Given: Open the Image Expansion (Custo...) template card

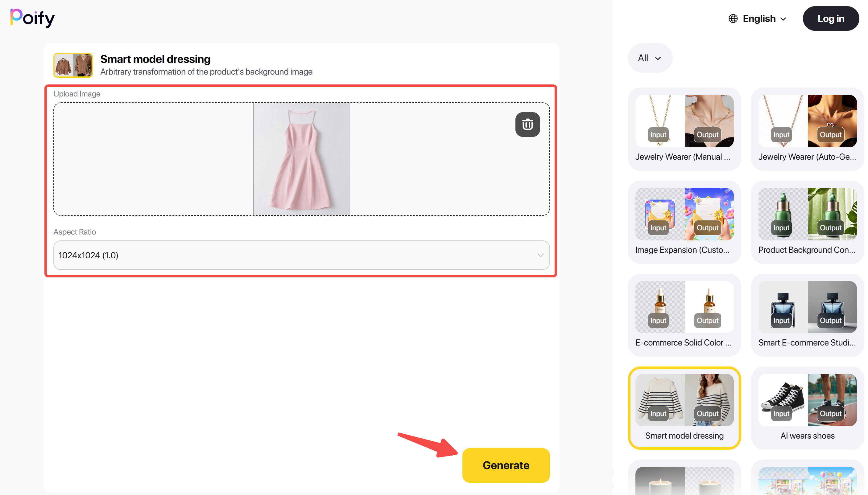Looking at the screenshot, I should pos(684,222).
